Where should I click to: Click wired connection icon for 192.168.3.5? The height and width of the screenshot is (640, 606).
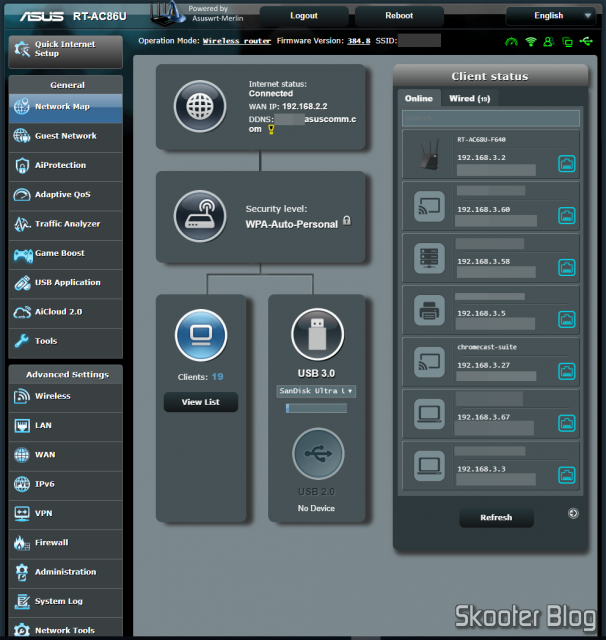click(x=567, y=319)
